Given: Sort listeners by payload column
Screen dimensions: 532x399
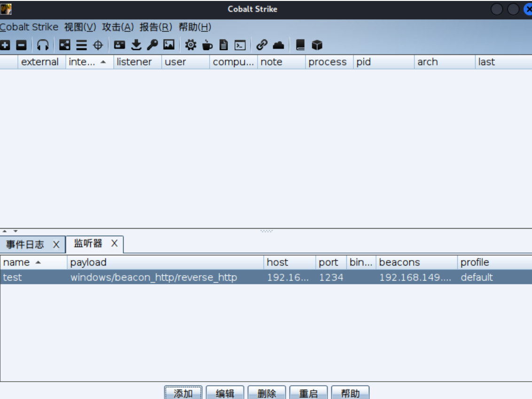Looking at the screenshot, I should pyautogui.click(x=165, y=262).
